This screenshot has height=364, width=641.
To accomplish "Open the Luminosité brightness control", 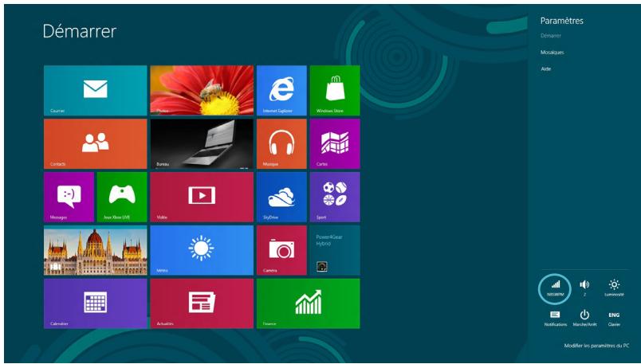I will click(614, 288).
